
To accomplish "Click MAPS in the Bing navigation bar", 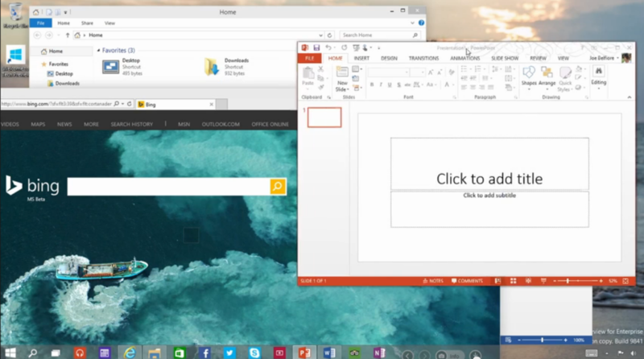I will pyautogui.click(x=38, y=124).
